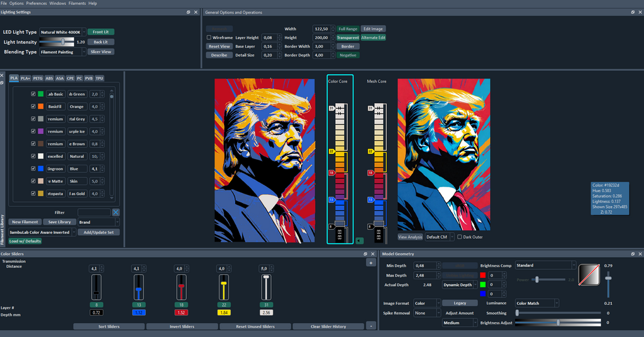Uncheck the Brown filament checkbox
644x337 pixels.
33,144
